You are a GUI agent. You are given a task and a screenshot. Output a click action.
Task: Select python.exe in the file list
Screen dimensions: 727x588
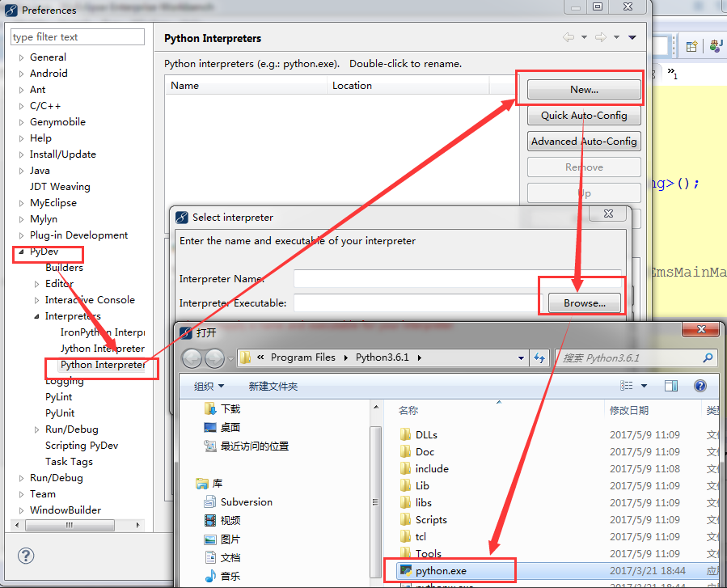pyautogui.click(x=441, y=571)
